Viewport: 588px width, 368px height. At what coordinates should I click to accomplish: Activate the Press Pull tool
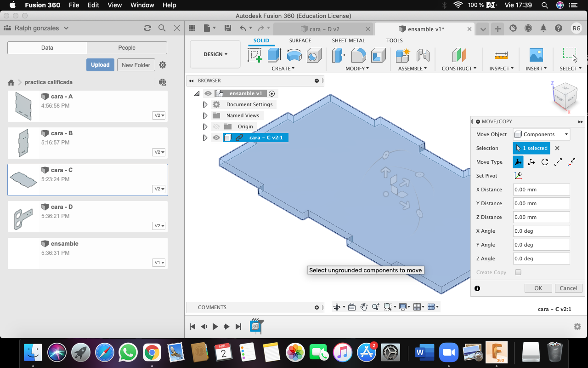pos(339,55)
